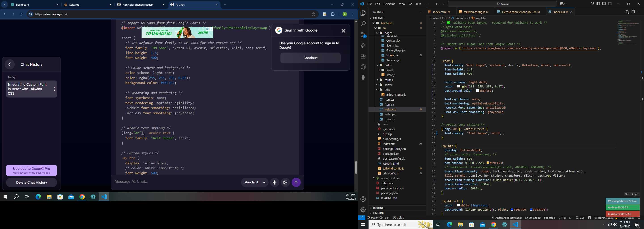Expand the OUTLINE section

(378, 208)
